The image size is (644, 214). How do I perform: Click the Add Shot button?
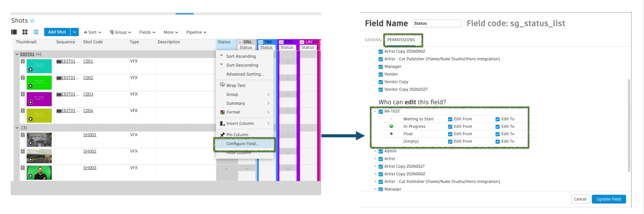click(57, 32)
